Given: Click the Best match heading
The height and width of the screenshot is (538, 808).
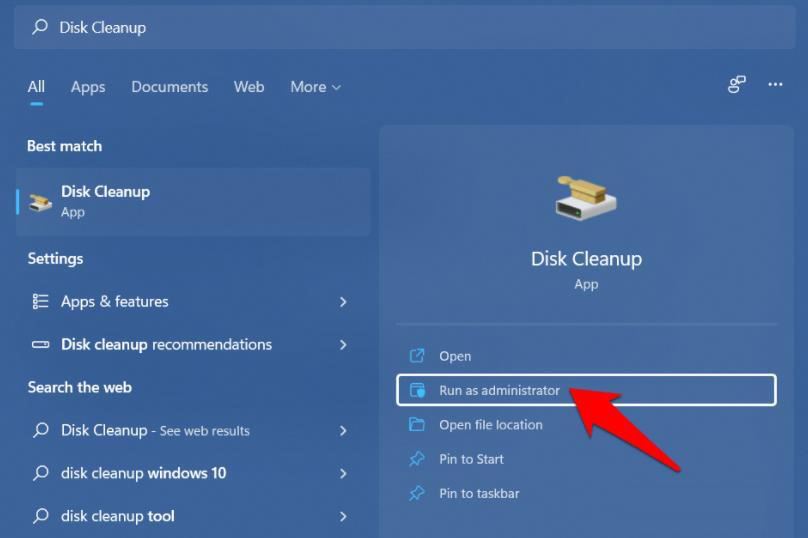Looking at the screenshot, I should [64, 146].
